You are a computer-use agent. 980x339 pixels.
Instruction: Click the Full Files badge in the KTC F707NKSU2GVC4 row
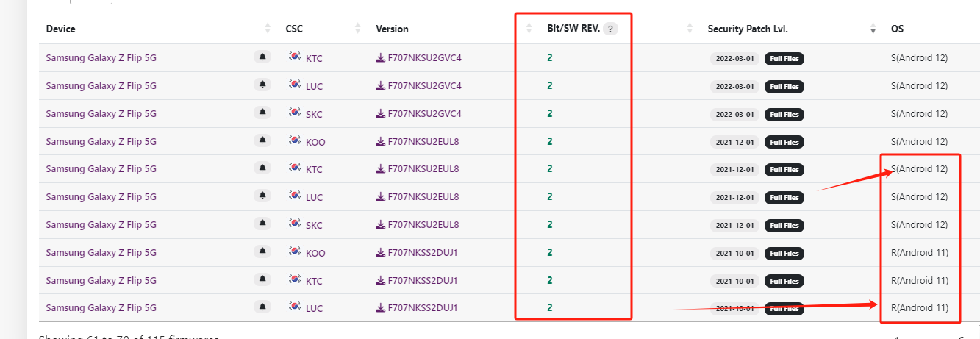tap(784, 58)
